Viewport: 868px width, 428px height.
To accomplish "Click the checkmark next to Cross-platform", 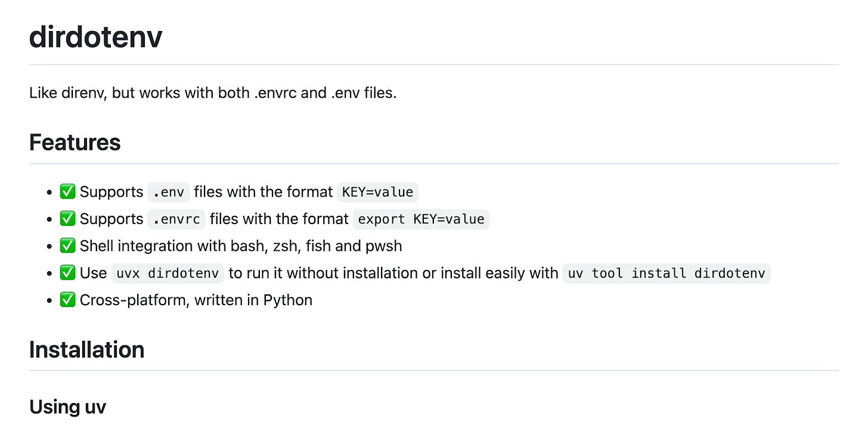I will (x=67, y=300).
